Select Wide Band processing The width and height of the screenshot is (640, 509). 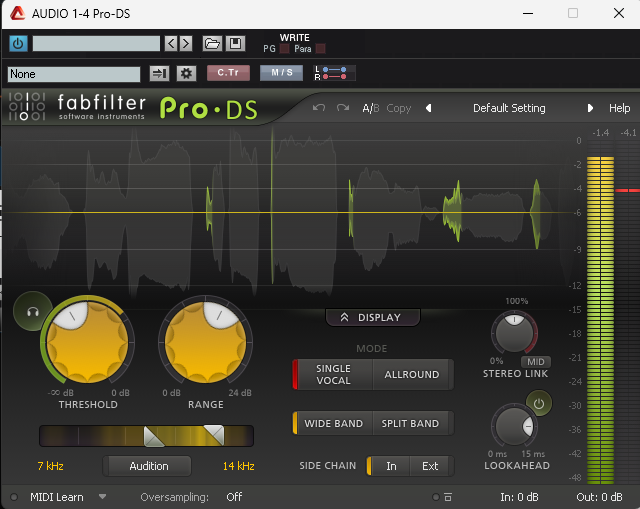(x=333, y=424)
